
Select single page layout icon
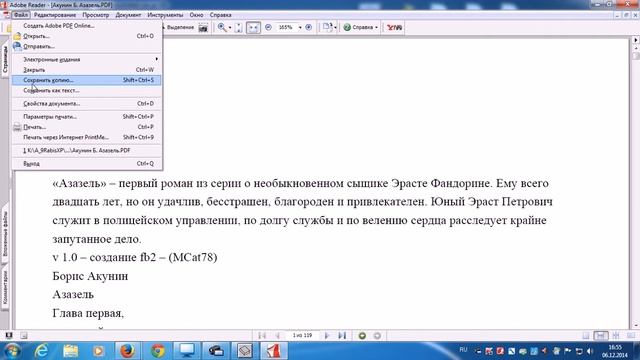click(x=586, y=336)
